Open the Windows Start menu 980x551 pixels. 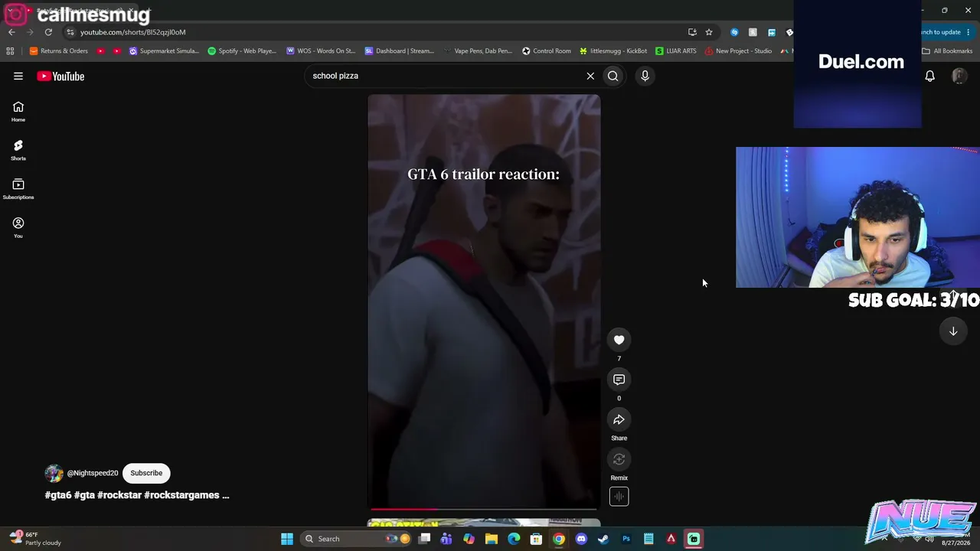point(287,539)
